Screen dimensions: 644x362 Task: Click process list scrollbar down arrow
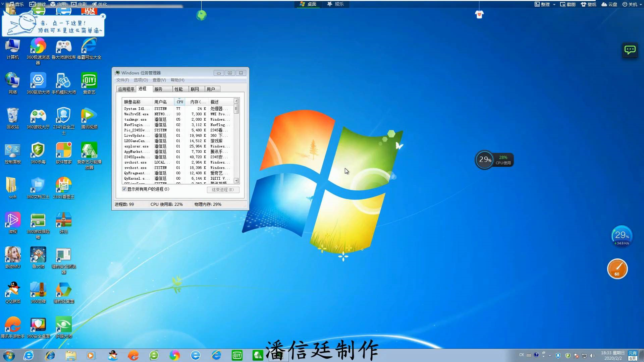236,181
